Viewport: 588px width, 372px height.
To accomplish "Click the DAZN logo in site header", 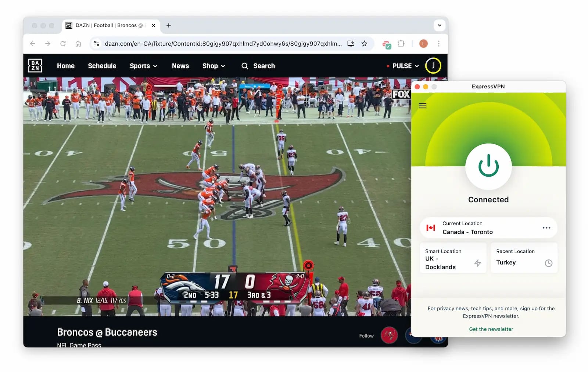I will [x=35, y=66].
